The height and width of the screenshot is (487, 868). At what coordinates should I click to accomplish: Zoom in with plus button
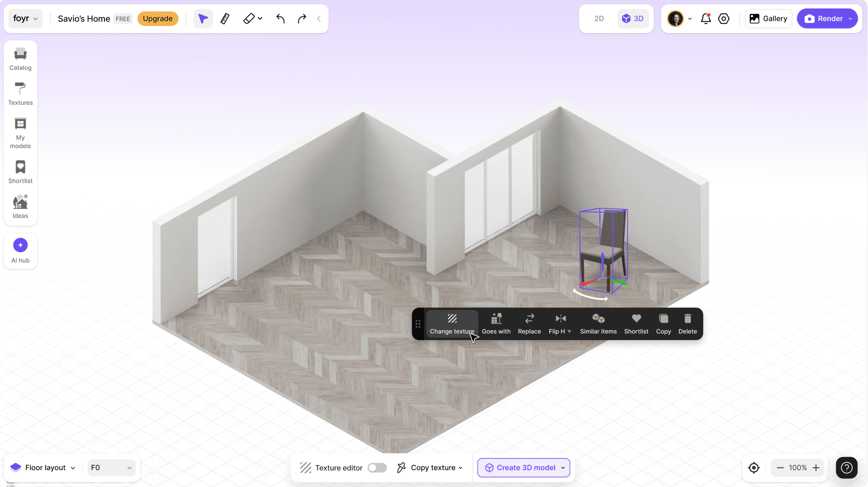(x=816, y=467)
